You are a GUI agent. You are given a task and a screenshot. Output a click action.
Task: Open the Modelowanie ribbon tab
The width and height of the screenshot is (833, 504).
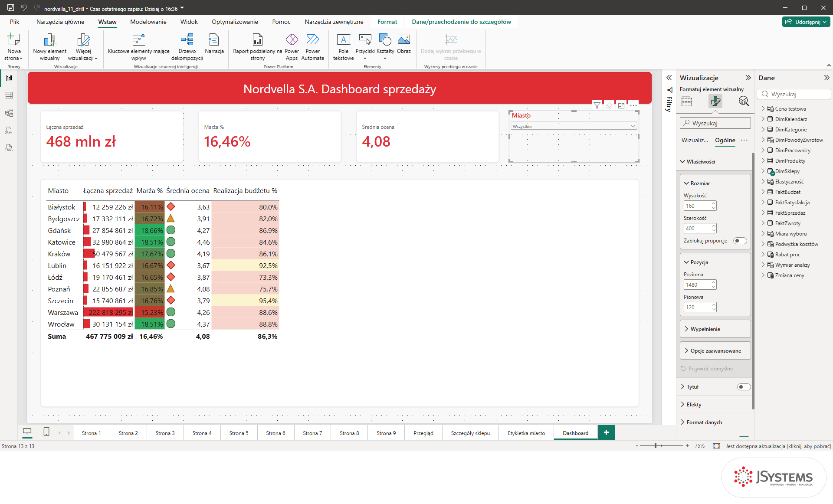click(x=148, y=22)
